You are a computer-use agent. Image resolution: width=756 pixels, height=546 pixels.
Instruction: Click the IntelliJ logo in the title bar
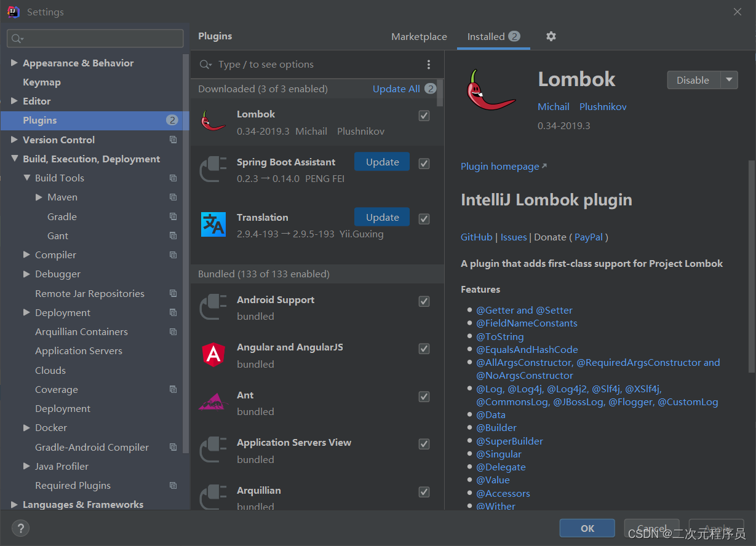coord(13,12)
